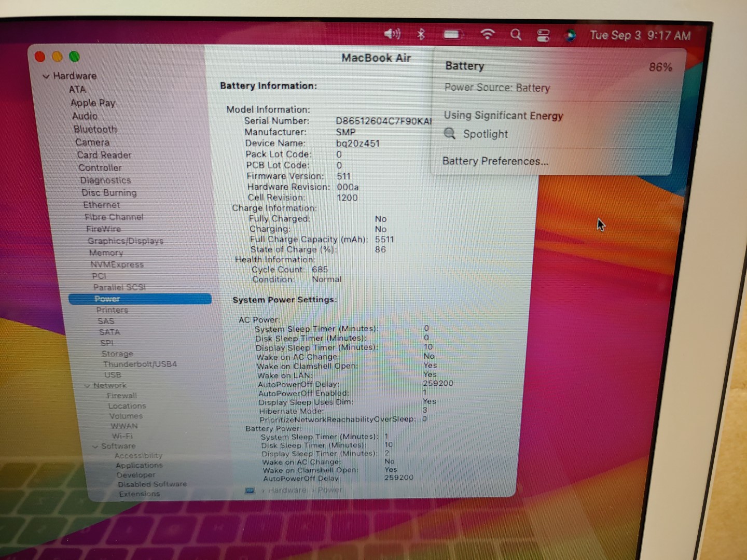
Task: Click the System Power Settings heading
Action: pyautogui.click(x=285, y=300)
